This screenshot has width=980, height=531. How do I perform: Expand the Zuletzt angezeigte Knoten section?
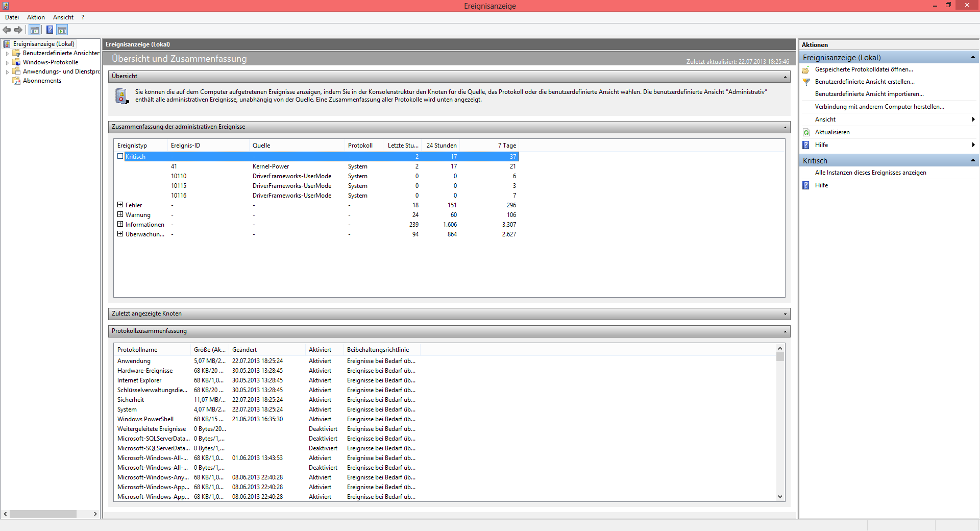(785, 314)
